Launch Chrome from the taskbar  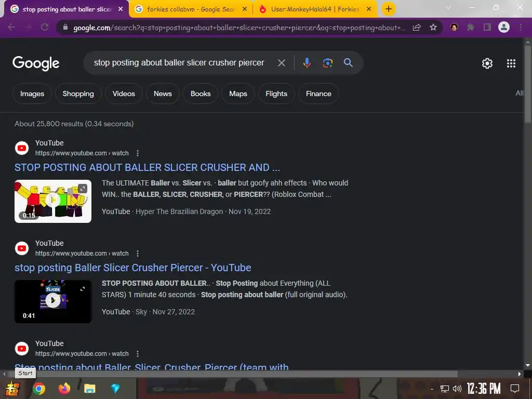(x=38, y=389)
